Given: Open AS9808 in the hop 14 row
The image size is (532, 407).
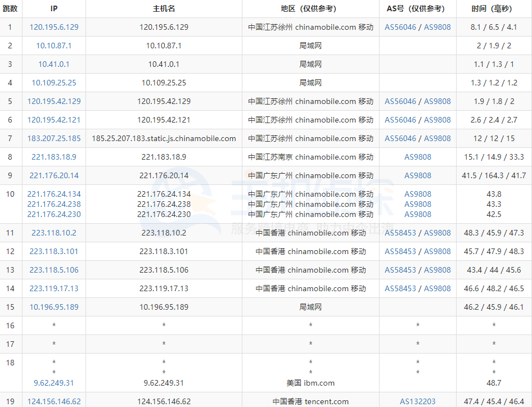Looking at the screenshot, I should click(x=438, y=288).
